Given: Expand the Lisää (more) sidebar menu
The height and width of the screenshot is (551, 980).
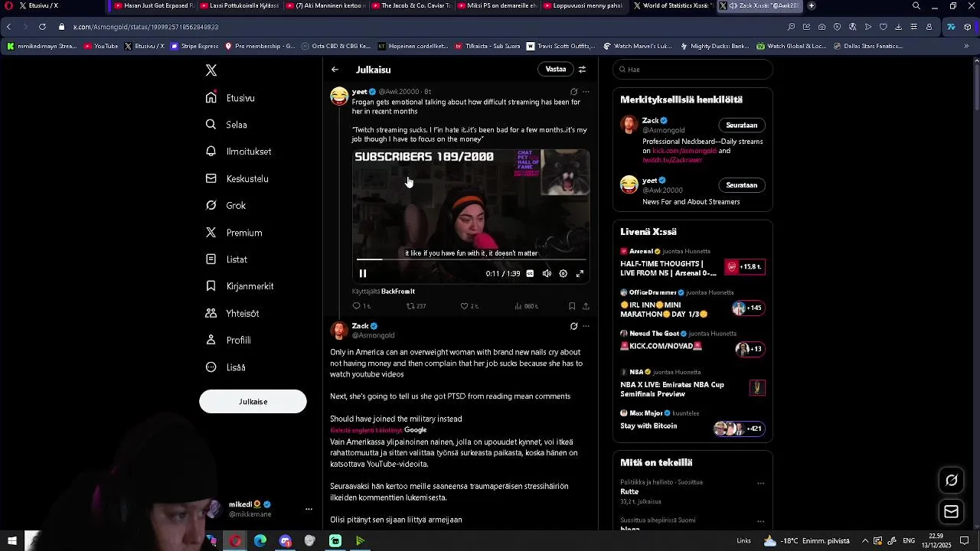Looking at the screenshot, I should pos(226,367).
